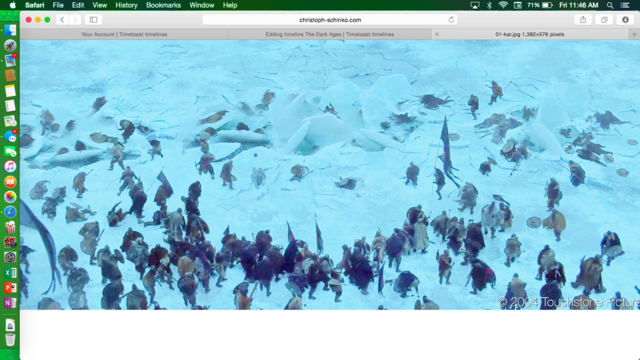Image resolution: width=640 pixels, height=360 pixels.
Task: Check battery status at 71%
Action: tap(539, 5)
